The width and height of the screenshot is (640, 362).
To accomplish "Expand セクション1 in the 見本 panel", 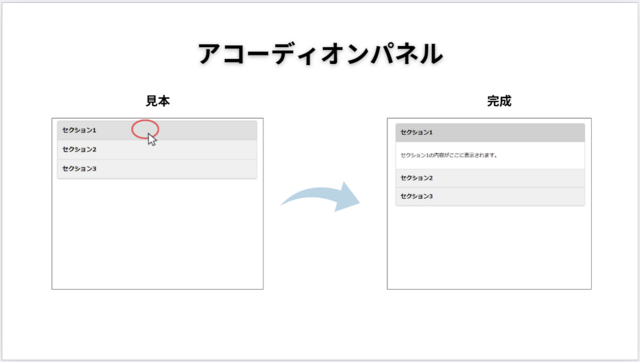I will [157, 130].
